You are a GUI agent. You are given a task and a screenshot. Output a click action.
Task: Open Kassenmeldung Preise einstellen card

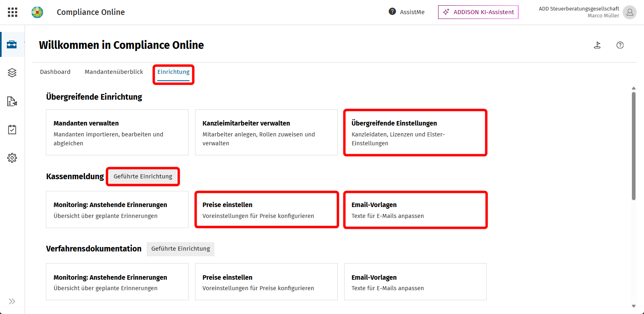point(266,209)
